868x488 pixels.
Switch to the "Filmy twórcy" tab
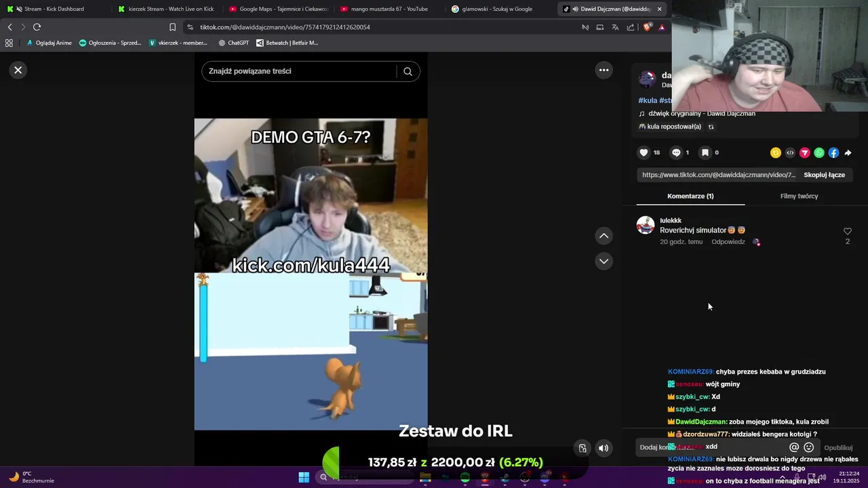tap(799, 196)
